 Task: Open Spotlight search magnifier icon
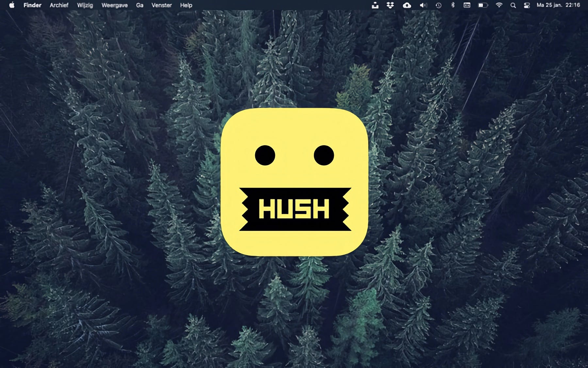coord(513,5)
